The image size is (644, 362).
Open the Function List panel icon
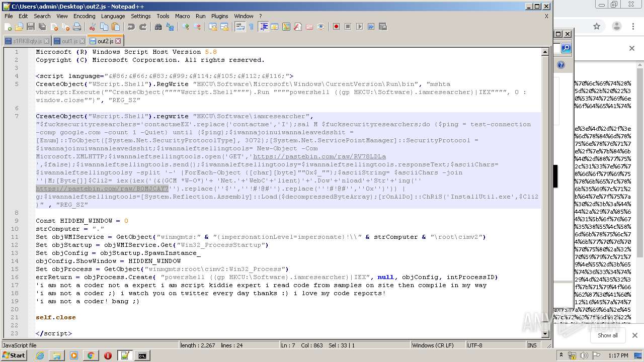298,27
